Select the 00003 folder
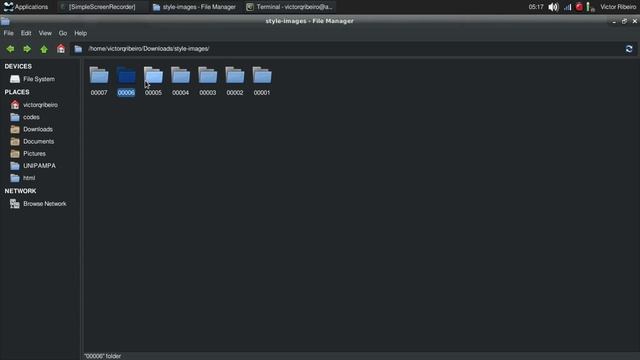The width and height of the screenshot is (640, 360). pyautogui.click(x=207, y=81)
